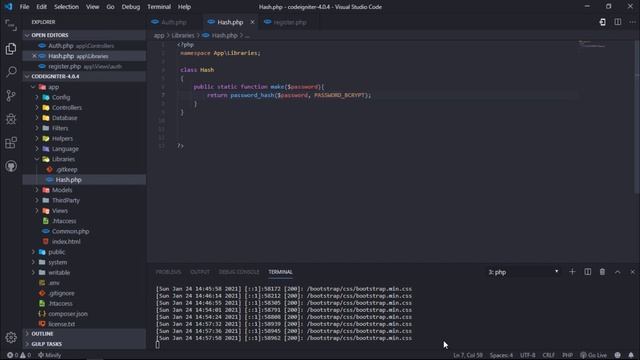Open the GitHub view in activity bar
Screen dimensions: 640x360
11,166
